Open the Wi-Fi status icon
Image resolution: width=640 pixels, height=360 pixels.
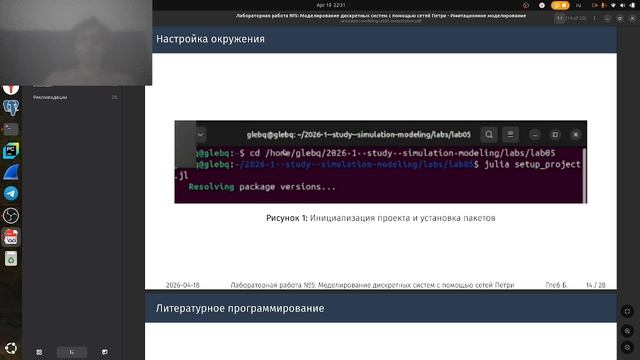point(613,5)
